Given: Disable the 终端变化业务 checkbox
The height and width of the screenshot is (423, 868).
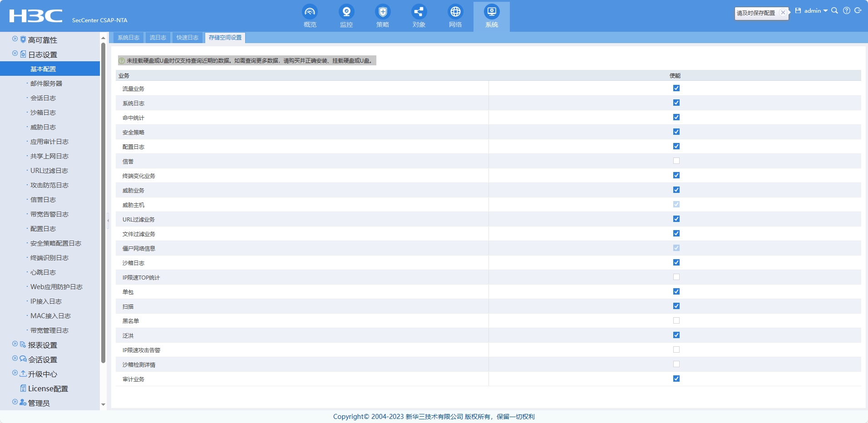Looking at the screenshot, I should 676,175.
